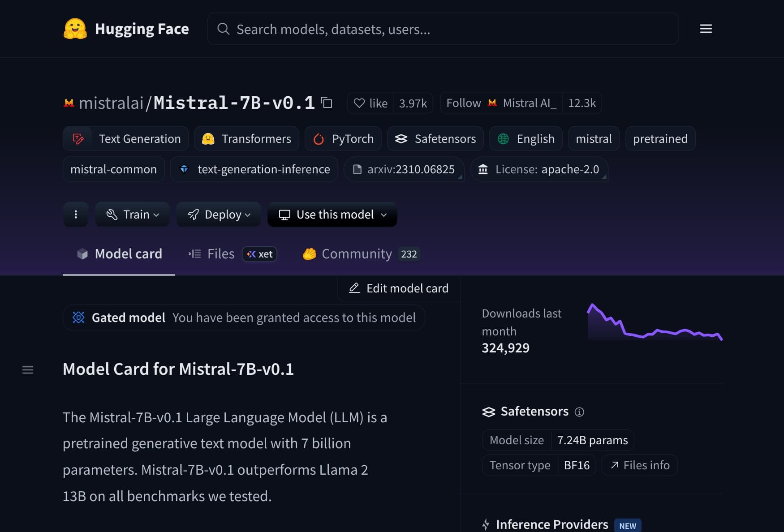Click the Safetensors info icon

coord(580,412)
